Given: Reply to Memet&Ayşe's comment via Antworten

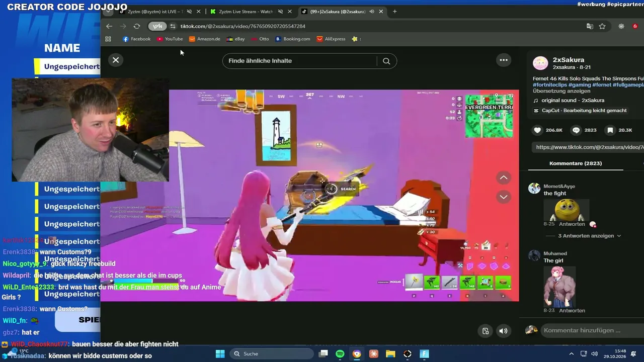Looking at the screenshot, I should point(572,224).
